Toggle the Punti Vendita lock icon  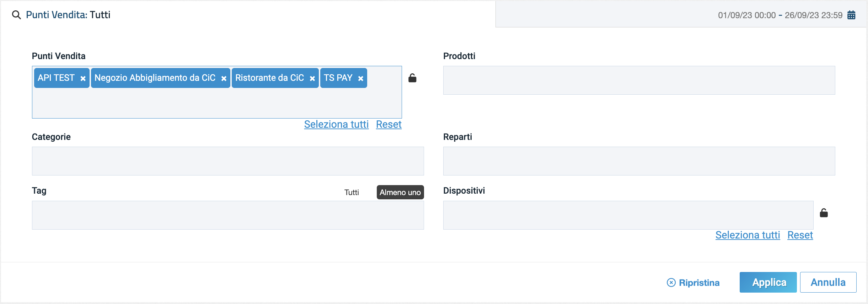[412, 78]
